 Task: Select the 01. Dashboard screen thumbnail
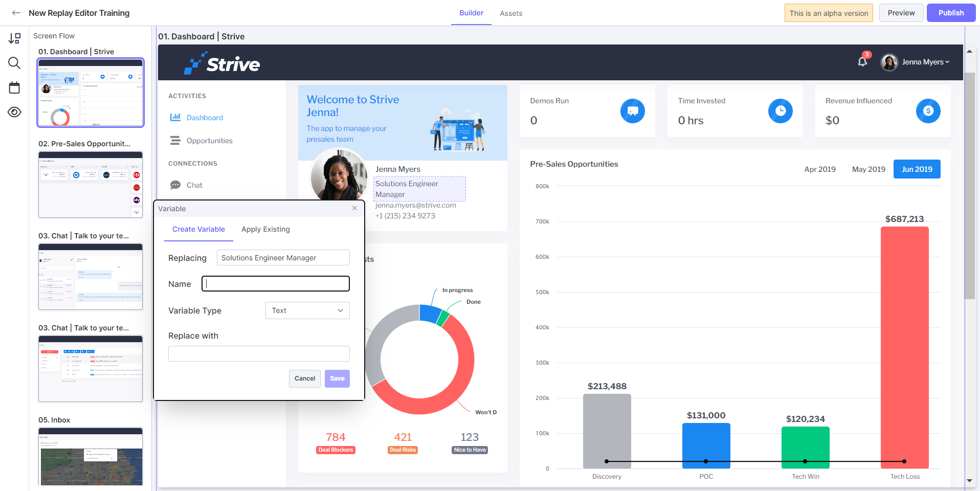tap(91, 93)
